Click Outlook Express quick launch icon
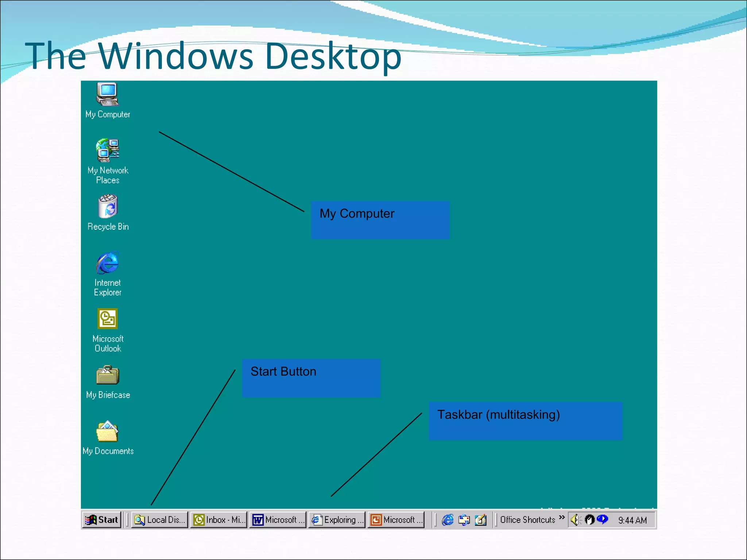Screen dimensions: 747x560 point(464,520)
